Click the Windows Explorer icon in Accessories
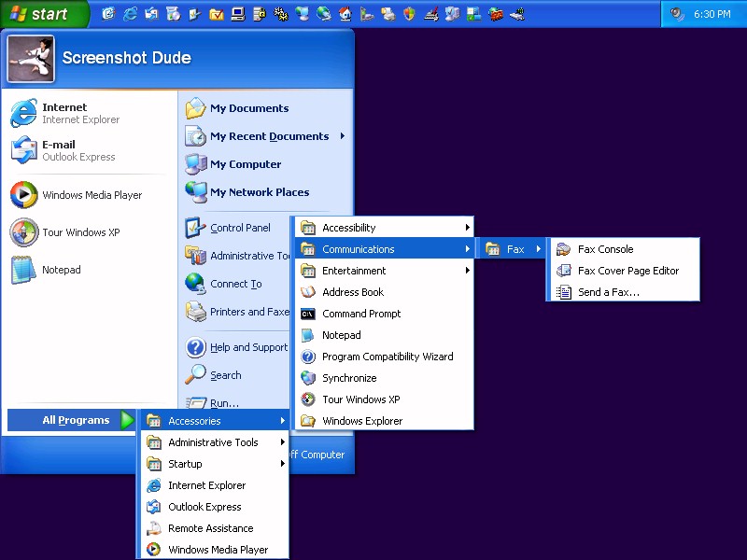The width and height of the screenshot is (747, 560). point(308,421)
